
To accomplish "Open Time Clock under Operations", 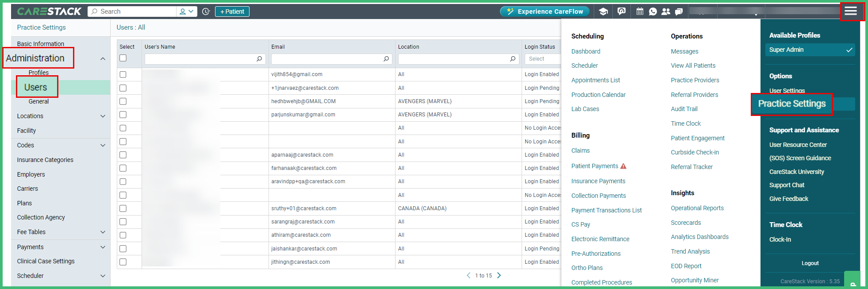I will point(686,123).
